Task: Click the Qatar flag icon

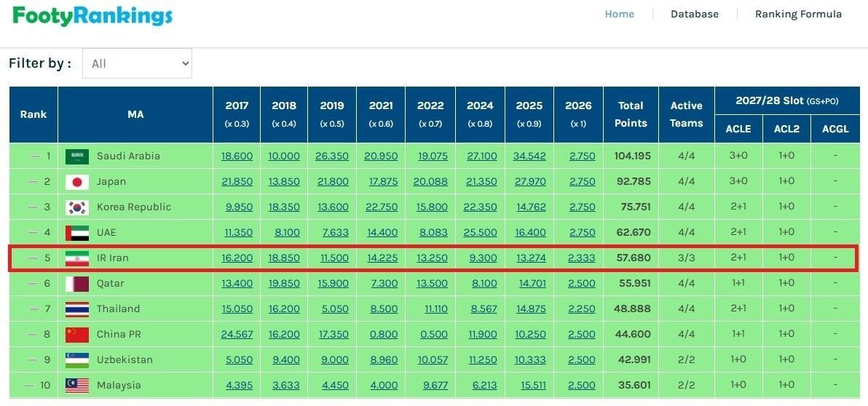Action: 77,284
